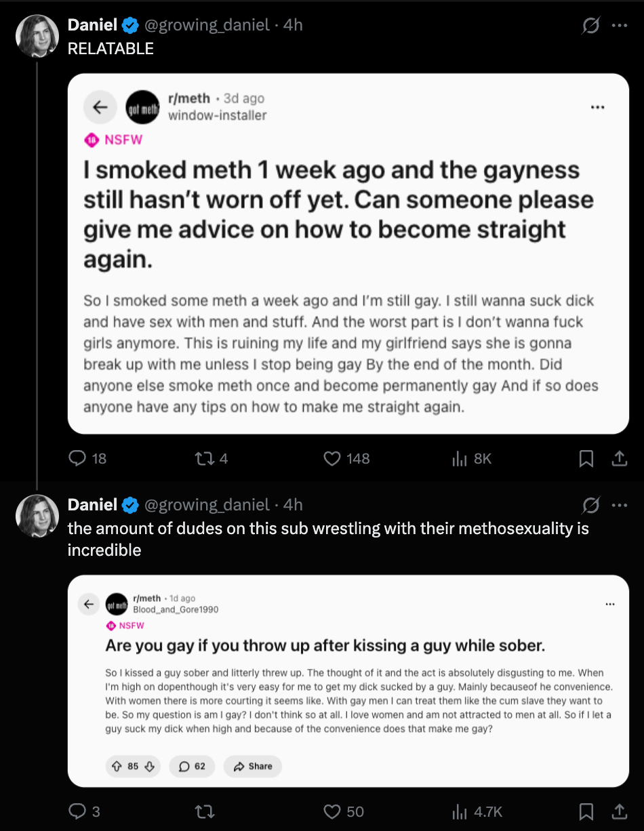Open the Blood_and_Gore1990 Reddit screenshot image
644x831 pixels.
(348, 681)
